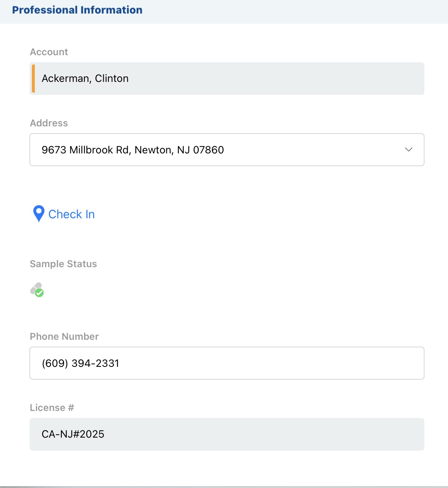
Task: Click the Professional Information section header
Action: pyautogui.click(x=77, y=10)
